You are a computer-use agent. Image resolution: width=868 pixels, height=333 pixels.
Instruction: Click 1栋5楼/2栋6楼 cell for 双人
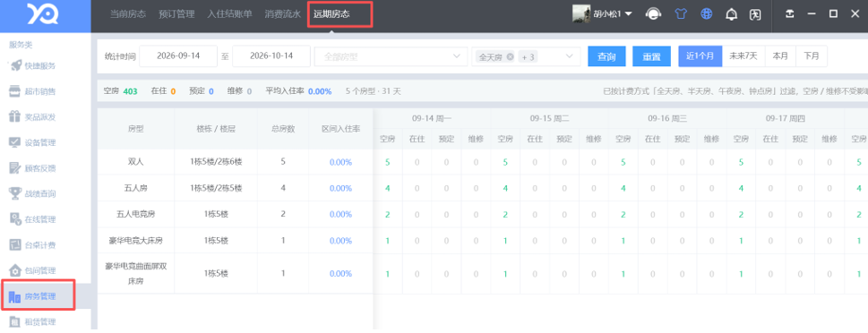216,162
